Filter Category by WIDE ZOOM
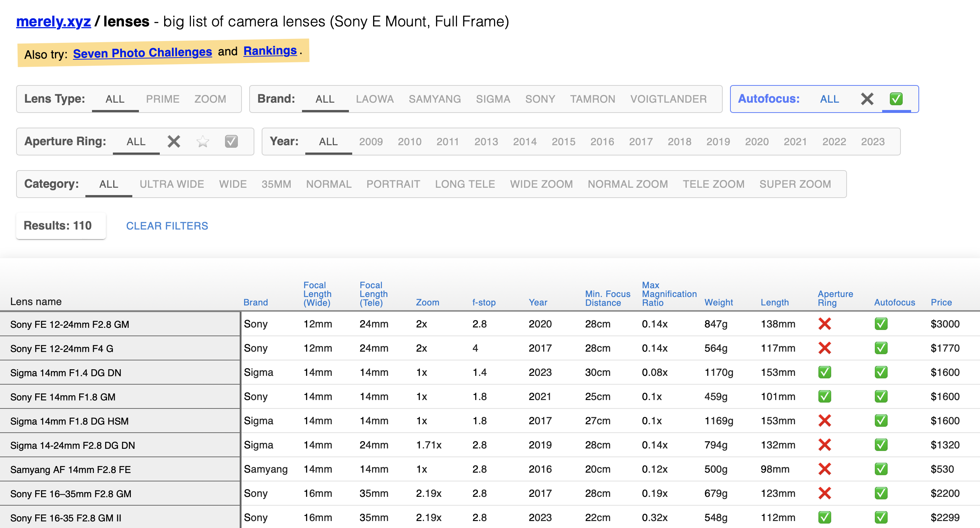 [541, 184]
